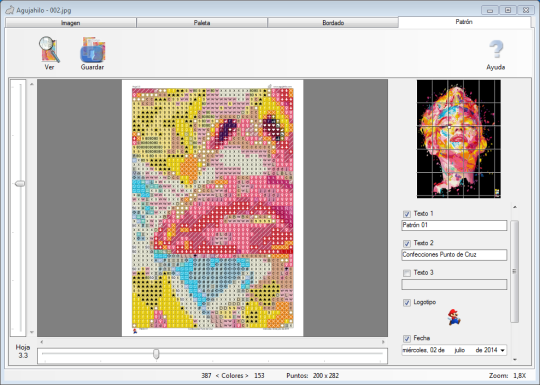Close the Agujahilo window
This screenshot has width=540, height=385.
[526, 10]
